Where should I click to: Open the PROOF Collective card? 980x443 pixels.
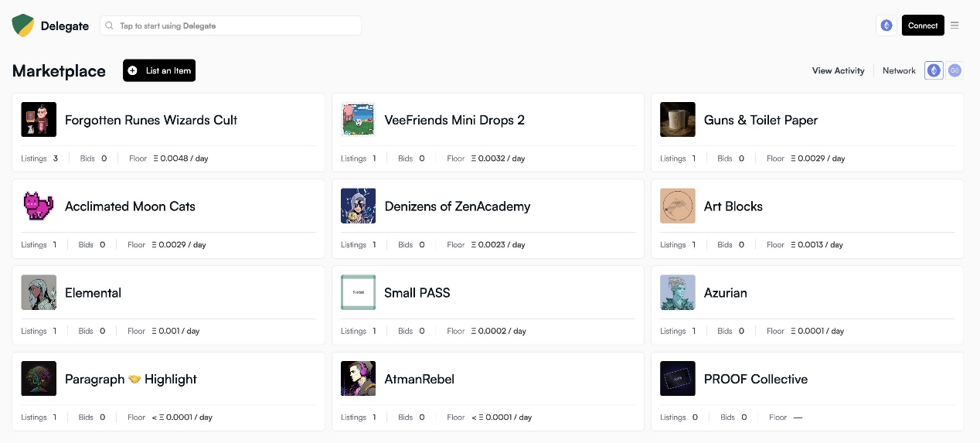coord(807,392)
